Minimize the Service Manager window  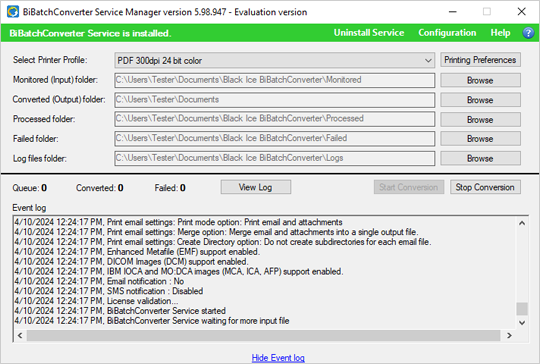[x=453, y=12]
